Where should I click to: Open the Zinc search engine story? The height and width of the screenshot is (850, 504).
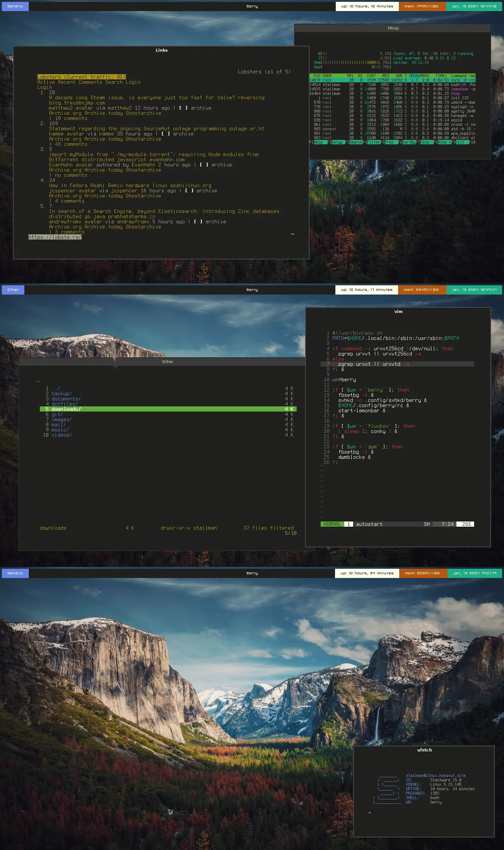point(149,211)
